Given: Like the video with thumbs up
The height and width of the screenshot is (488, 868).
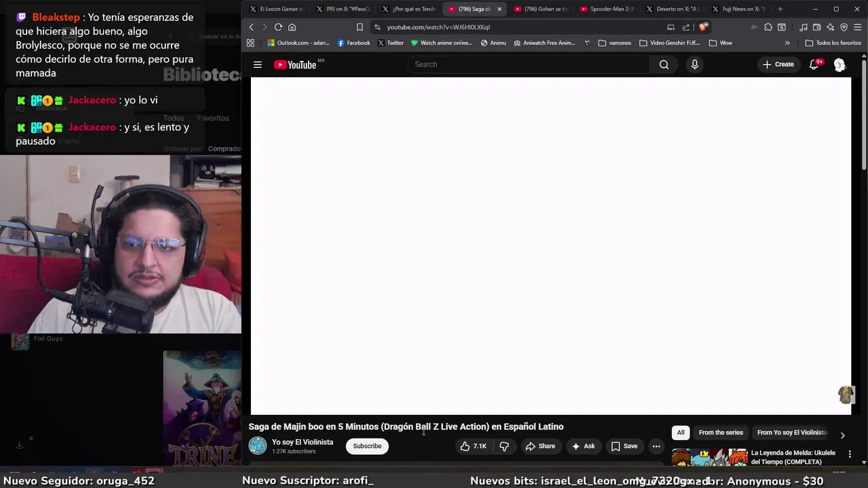Looking at the screenshot, I should click(474, 446).
